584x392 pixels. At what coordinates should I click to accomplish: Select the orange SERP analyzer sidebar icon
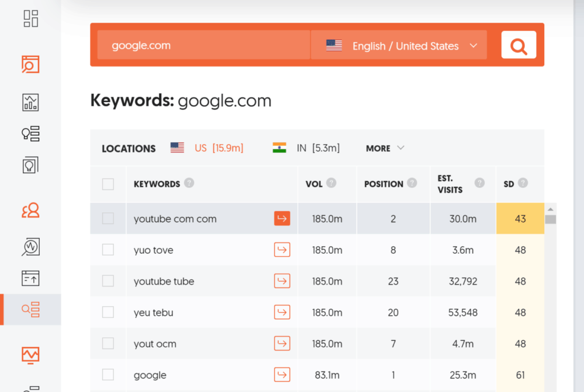pyautogui.click(x=30, y=64)
